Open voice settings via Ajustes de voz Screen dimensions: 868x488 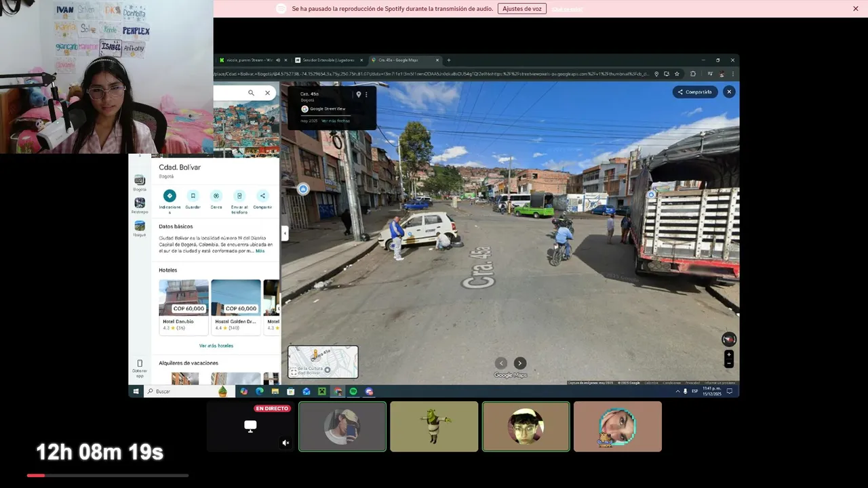point(522,9)
